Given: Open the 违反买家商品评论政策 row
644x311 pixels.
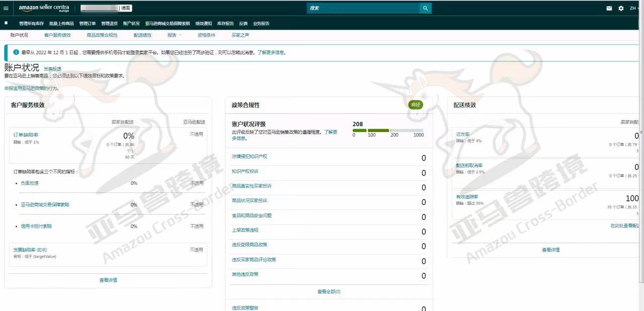Looking at the screenshot, I should tap(329, 261).
